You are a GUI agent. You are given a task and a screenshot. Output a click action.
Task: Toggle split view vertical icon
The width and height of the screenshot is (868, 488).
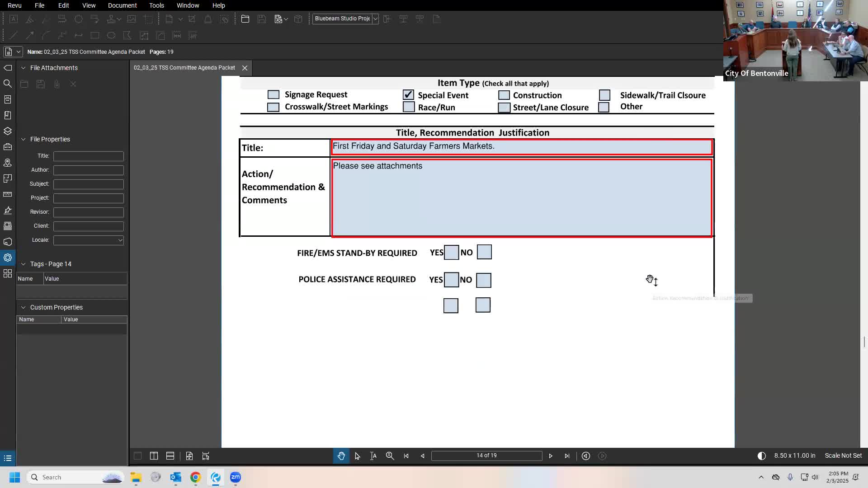(x=154, y=456)
